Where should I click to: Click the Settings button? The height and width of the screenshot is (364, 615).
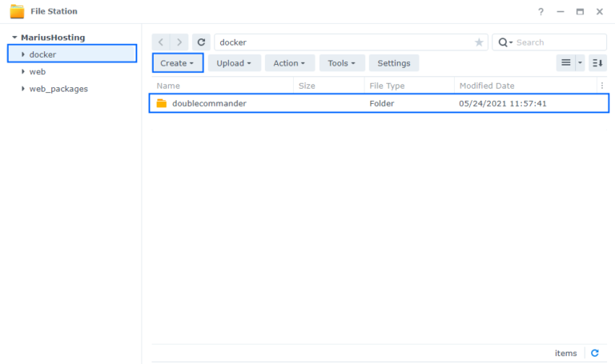(393, 63)
